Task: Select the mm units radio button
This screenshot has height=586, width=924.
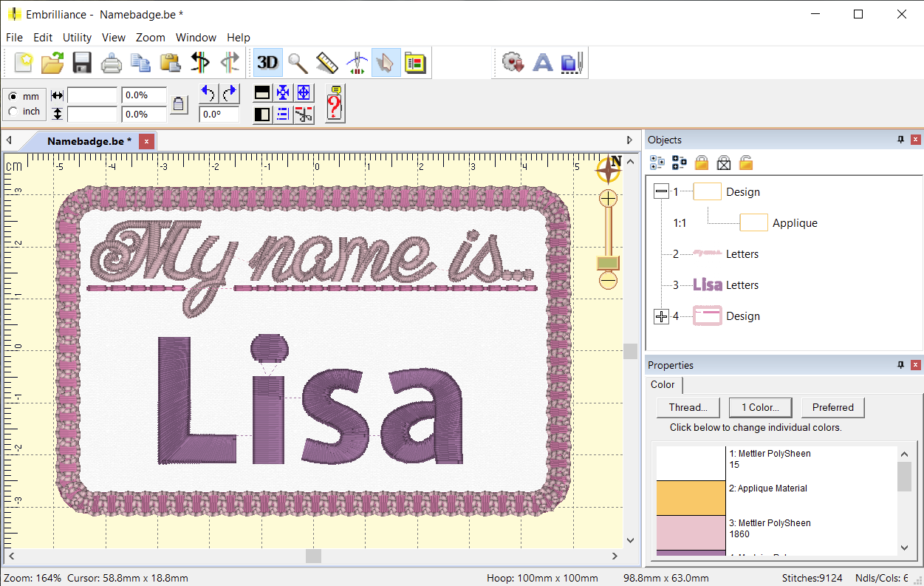Action: point(13,97)
